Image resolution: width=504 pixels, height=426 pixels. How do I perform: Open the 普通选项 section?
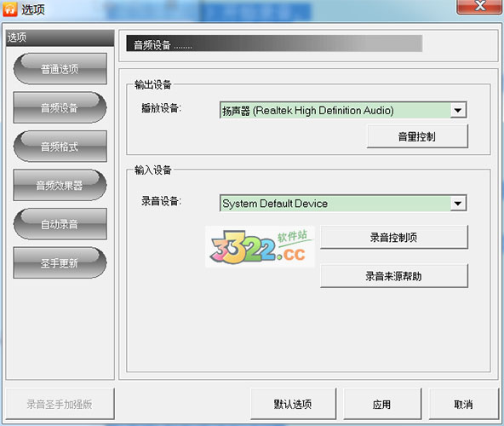coord(60,69)
